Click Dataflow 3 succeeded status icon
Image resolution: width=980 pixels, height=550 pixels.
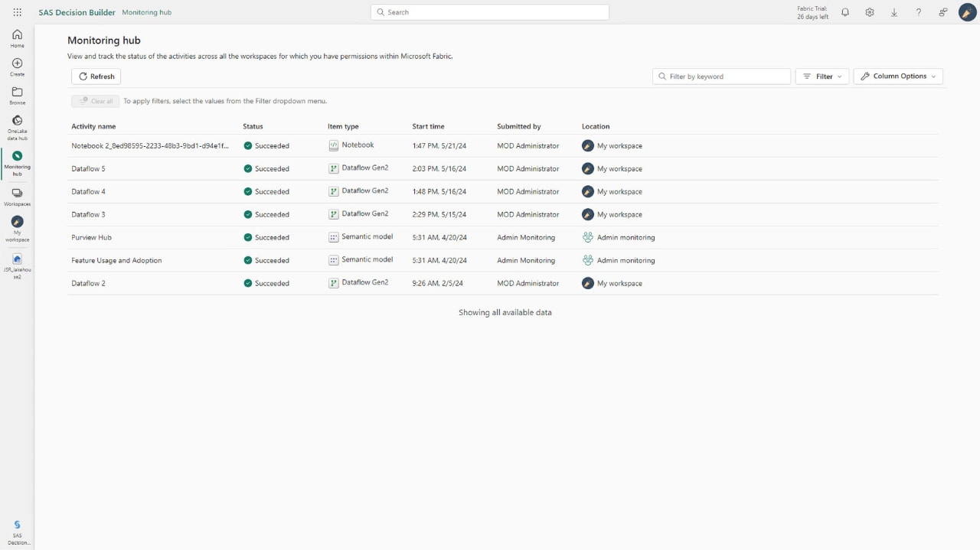pos(248,214)
